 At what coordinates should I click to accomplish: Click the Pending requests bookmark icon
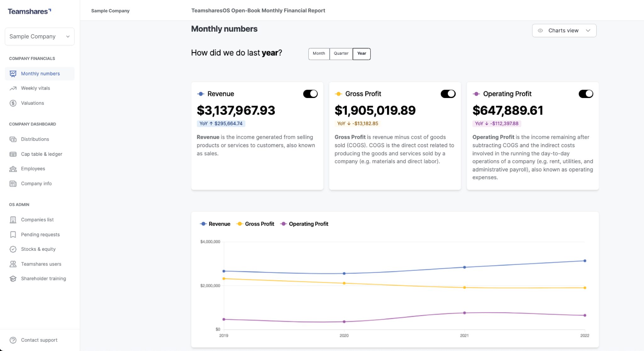(13, 234)
